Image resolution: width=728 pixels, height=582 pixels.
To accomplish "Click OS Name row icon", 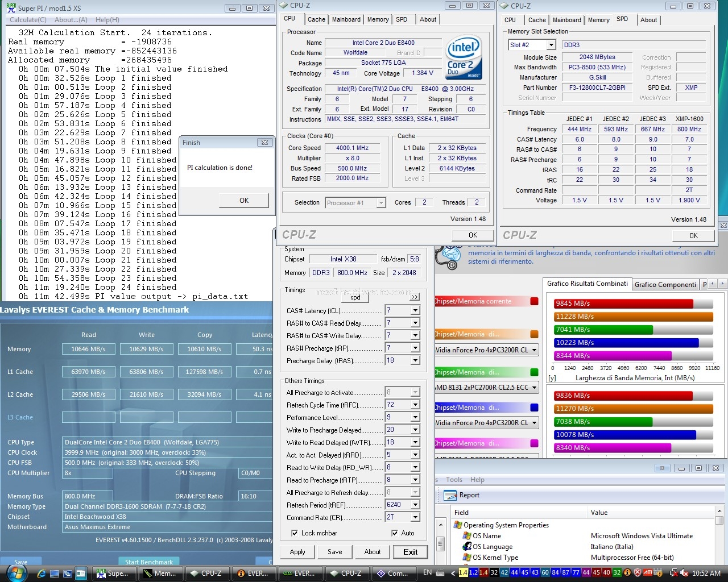I will click(467, 535).
